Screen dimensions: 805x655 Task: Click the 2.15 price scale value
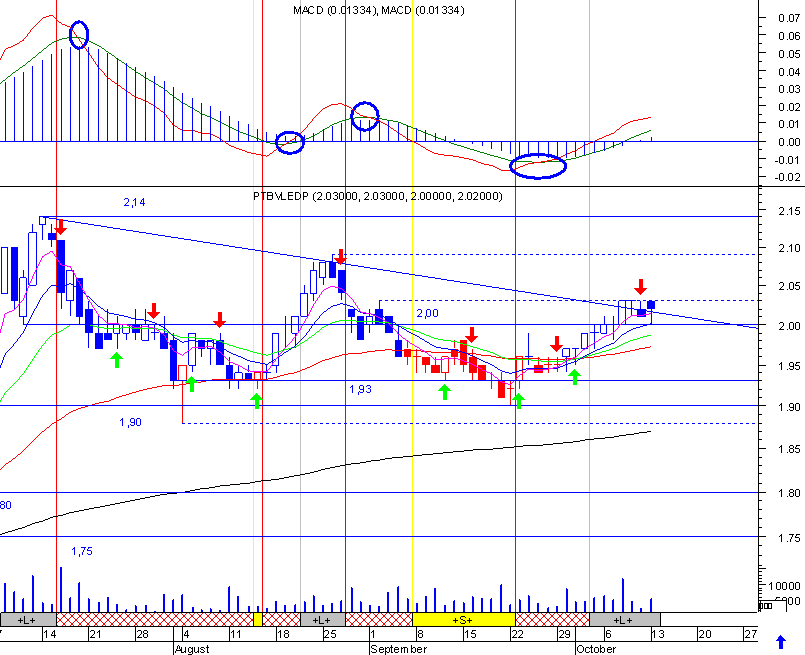click(x=789, y=211)
